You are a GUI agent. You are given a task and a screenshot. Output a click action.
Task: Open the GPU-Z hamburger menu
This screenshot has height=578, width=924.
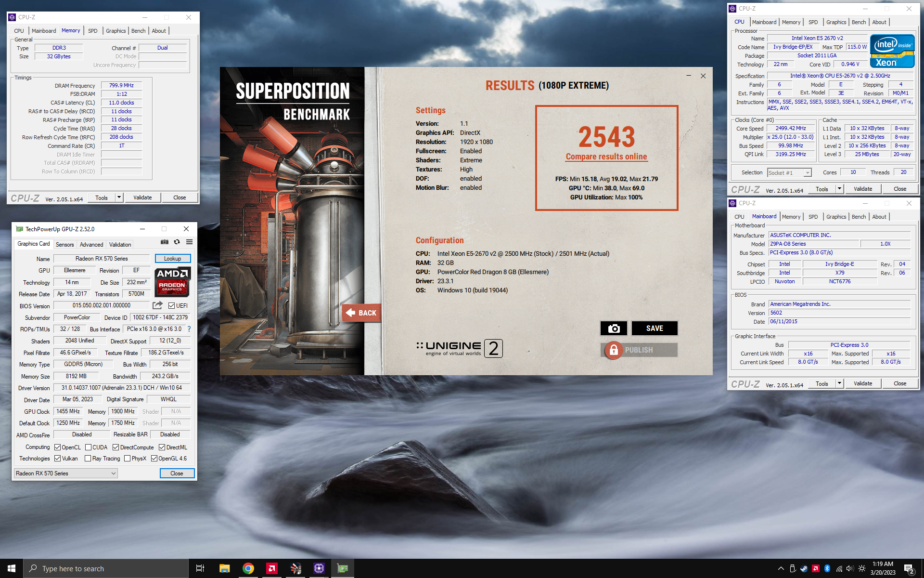tap(189, 242)
